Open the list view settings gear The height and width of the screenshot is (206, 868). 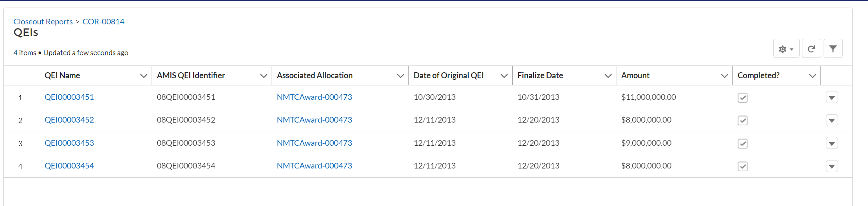(786, 49)
